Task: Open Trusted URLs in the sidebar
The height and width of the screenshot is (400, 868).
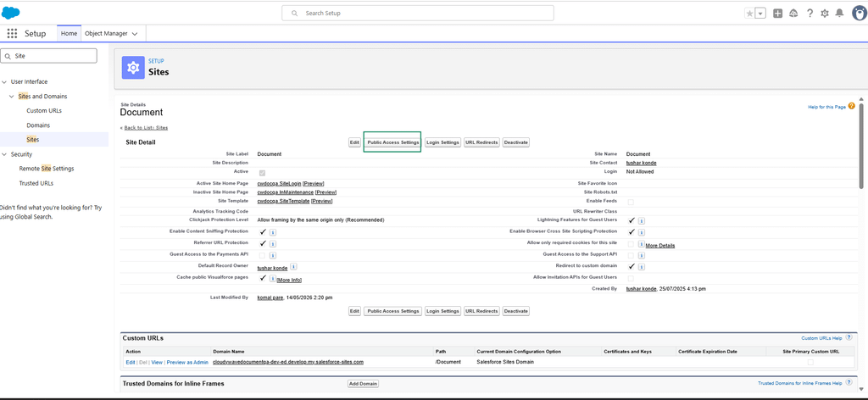Action: click(x=36, y=183)
